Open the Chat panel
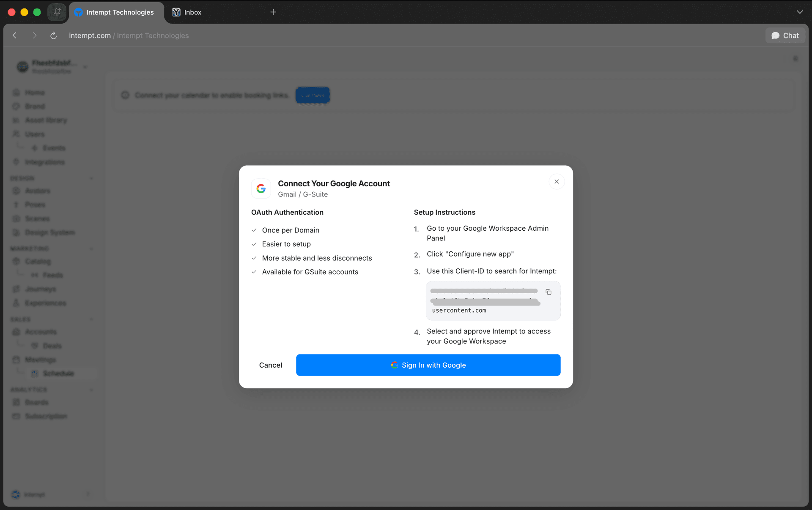Screen dimensions: 812x510 click(x=785, y=35)
